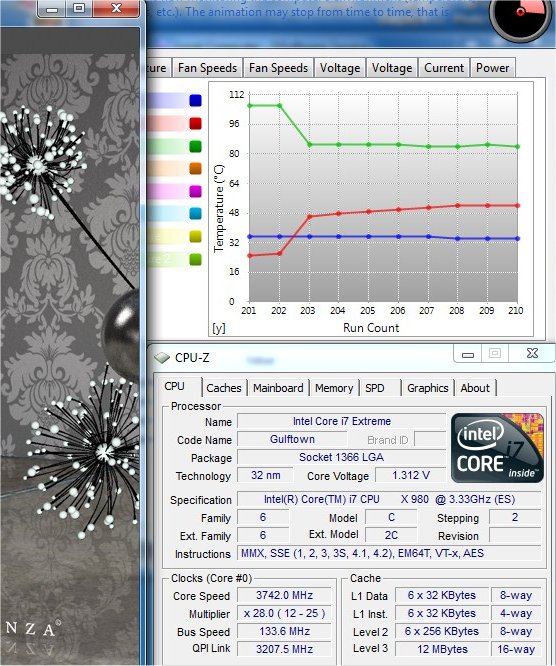Click the Intel Core i7 inside logo
The image size is (556, 666).
click(x=497, y=448)
